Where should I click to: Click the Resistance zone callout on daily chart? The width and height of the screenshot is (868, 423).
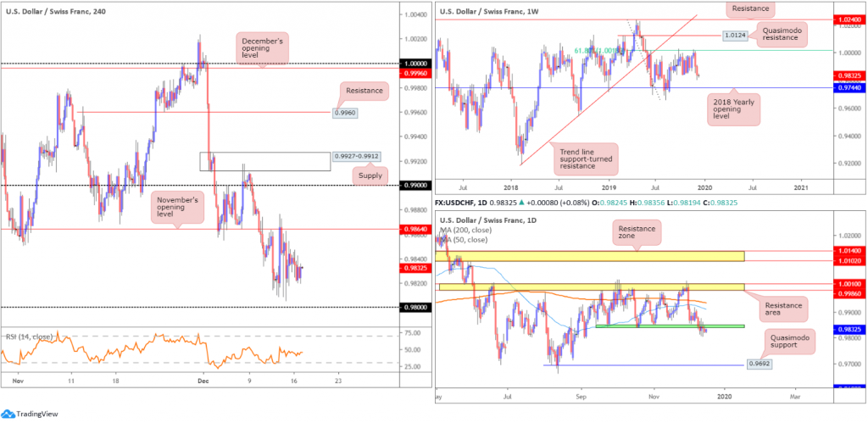[x=636, y=232]
